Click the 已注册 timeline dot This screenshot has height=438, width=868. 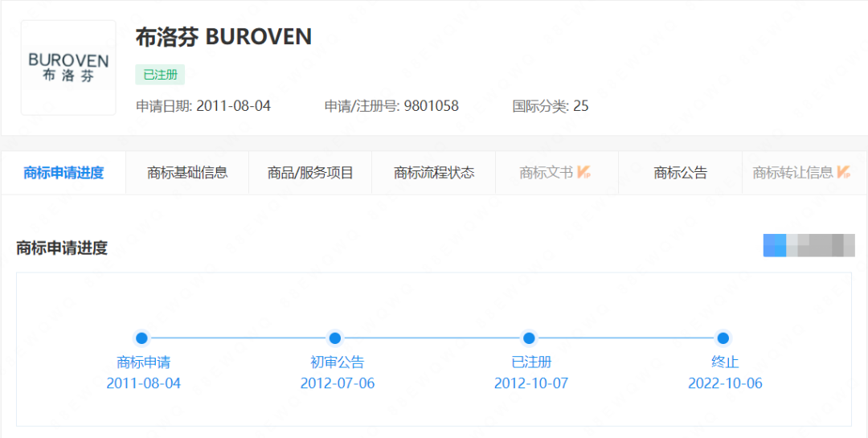[529, 338]
